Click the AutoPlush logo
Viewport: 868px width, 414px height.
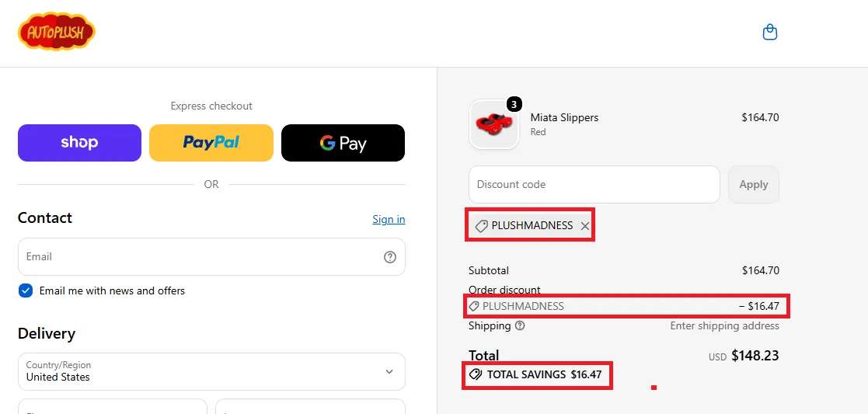point(57,32)
